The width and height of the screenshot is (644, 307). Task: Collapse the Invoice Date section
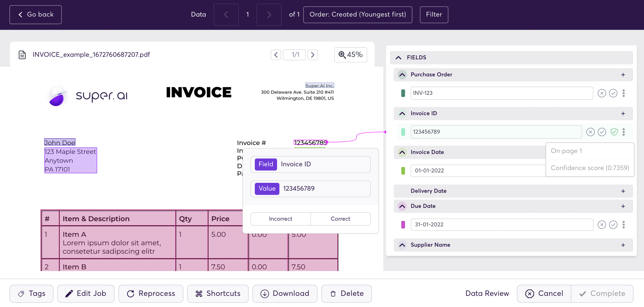(402, 152)
